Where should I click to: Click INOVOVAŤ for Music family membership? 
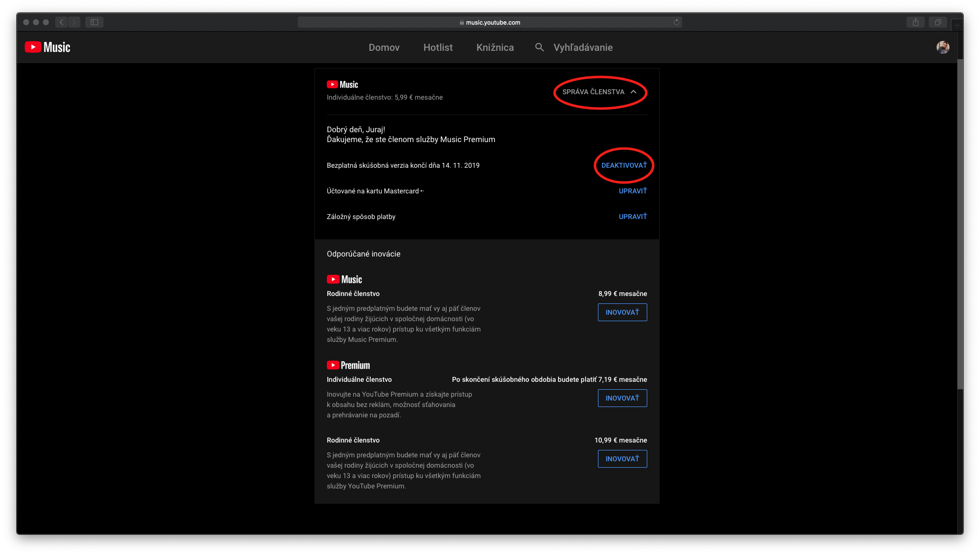622,313
